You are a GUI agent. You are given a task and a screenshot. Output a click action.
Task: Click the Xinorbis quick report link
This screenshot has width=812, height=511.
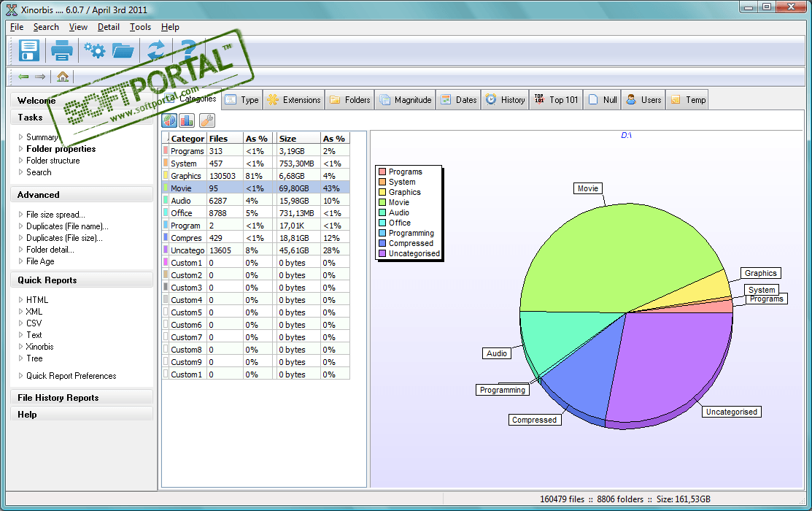tap(40, 347)
